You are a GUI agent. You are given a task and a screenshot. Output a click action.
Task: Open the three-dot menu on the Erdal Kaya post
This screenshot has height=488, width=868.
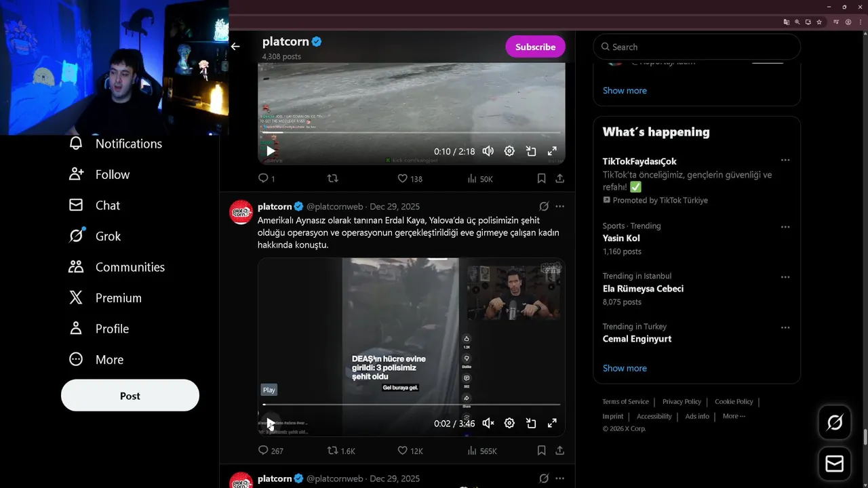coord(559,206)
